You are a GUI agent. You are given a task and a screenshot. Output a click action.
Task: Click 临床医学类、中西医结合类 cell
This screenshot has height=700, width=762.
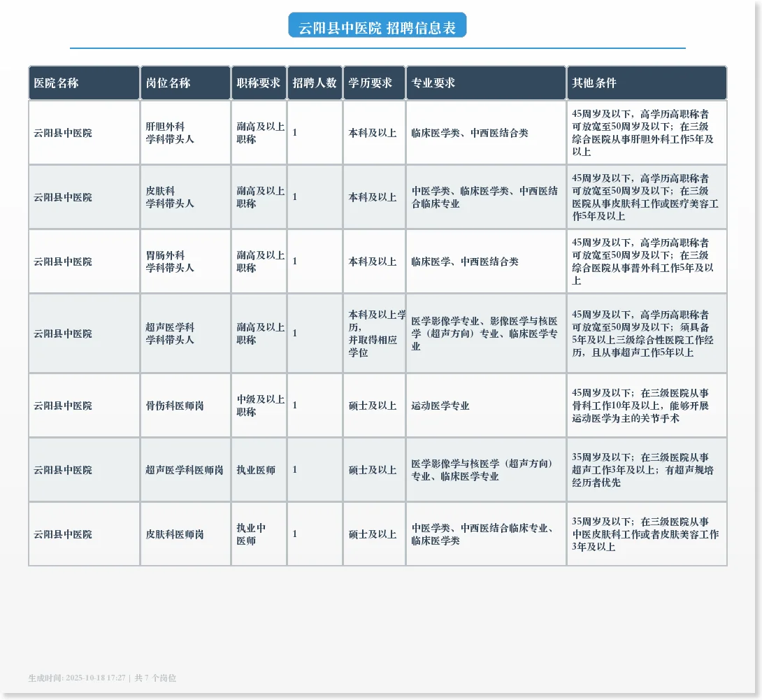click(486, 133)
